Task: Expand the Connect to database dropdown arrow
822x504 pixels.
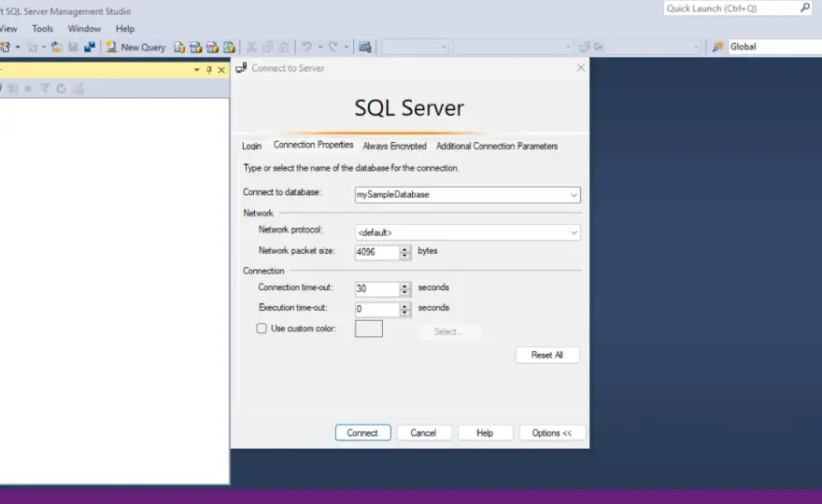Action: 574,195
